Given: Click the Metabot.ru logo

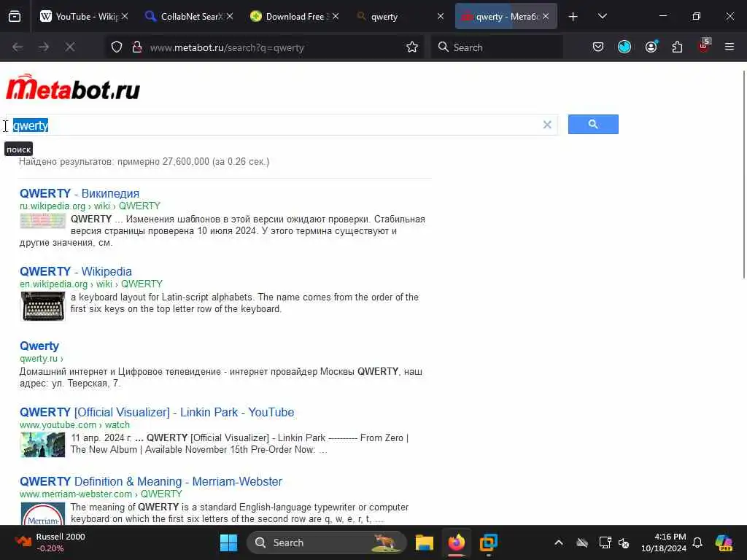Looking at the screenshot, I should pos(73,87).
